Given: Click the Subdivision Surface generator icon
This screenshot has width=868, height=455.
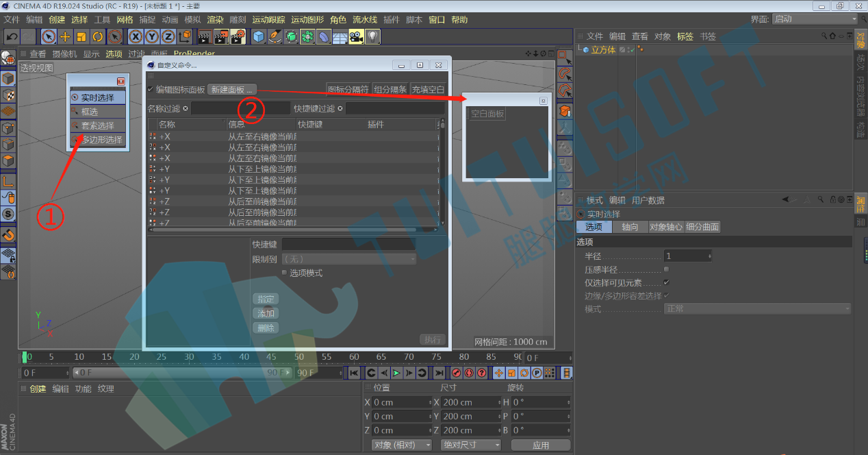Looking at the screenshot, I should [x=291, y=36].
